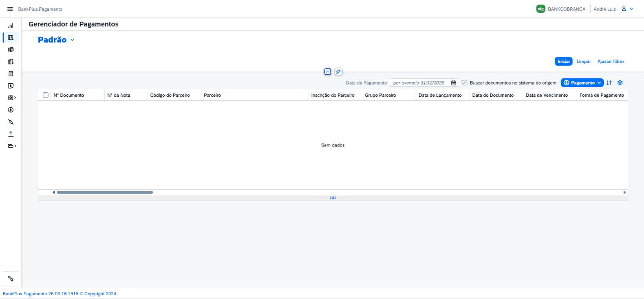Open the chain link icon in sidebar

[11, 122]
